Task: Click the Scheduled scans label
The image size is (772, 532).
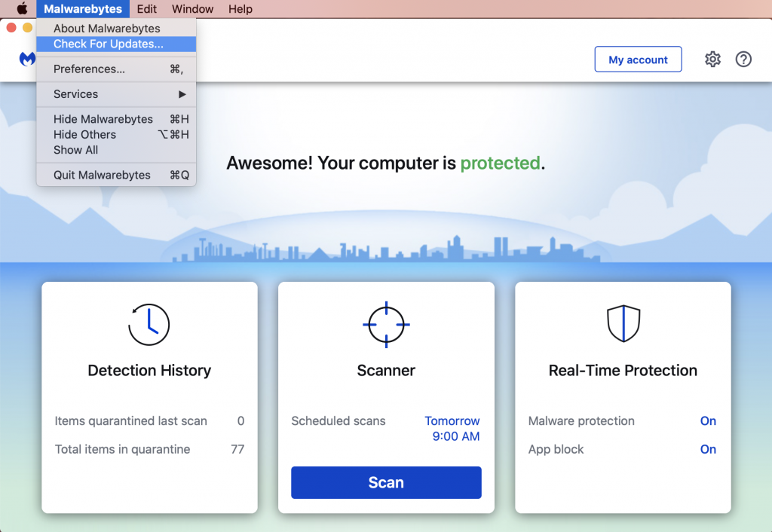Action: [x=339, y=420]
